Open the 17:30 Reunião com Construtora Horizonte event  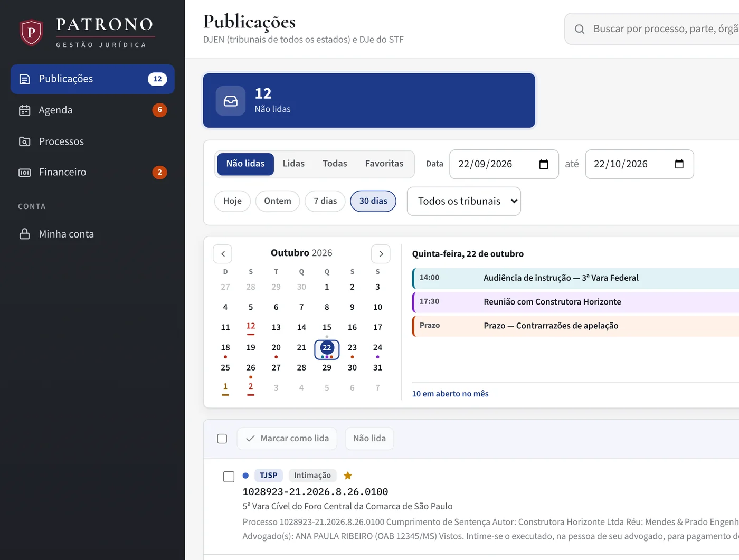tap(575, 302)
